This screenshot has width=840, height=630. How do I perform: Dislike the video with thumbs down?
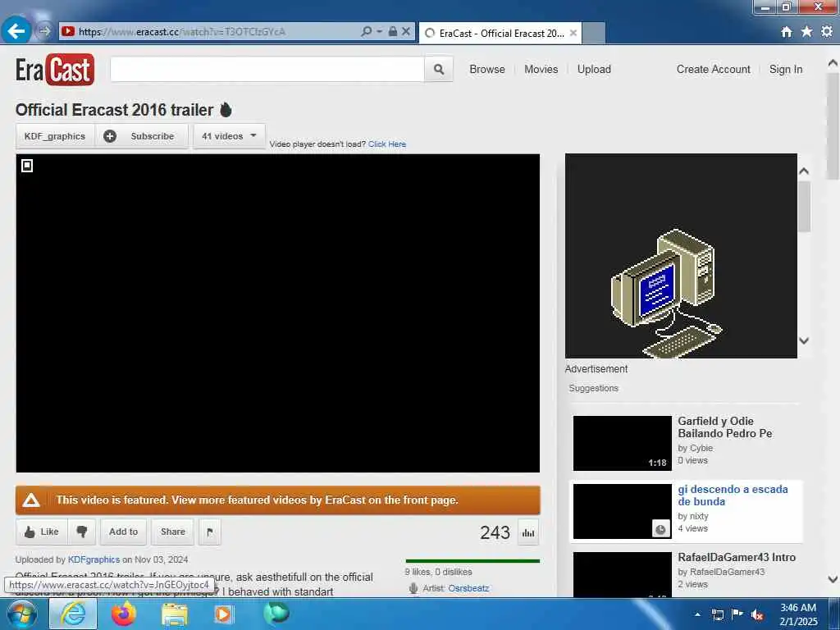tap(82, 532)
